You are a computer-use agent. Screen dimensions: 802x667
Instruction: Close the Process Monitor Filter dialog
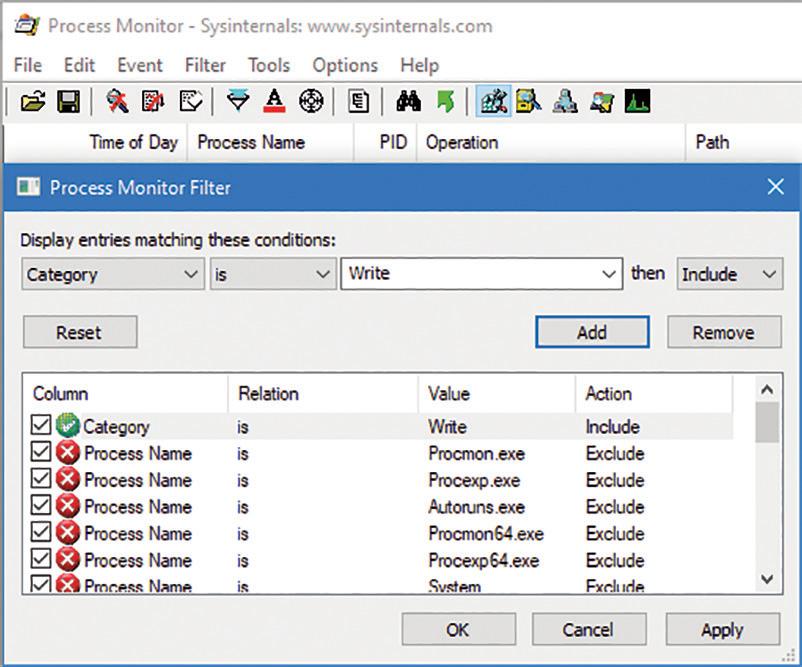point(776,187)
